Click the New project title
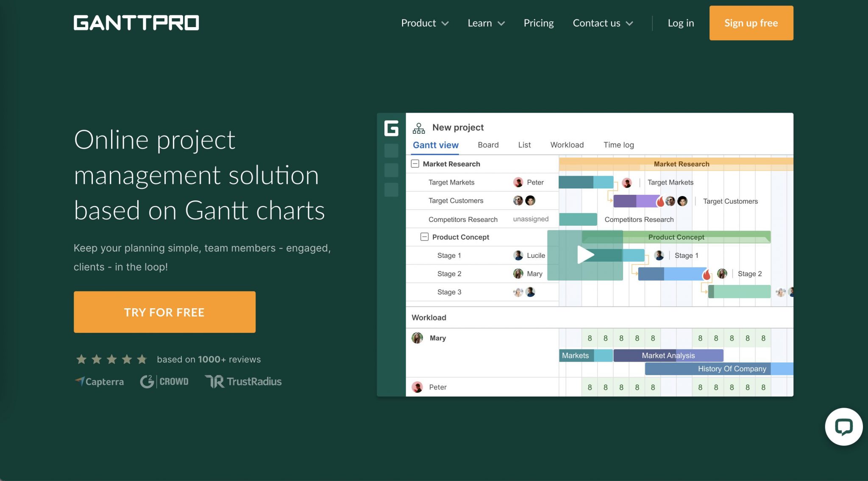This screenshot has height=481, width=868. pyautogui.click(x=458, y=127)
